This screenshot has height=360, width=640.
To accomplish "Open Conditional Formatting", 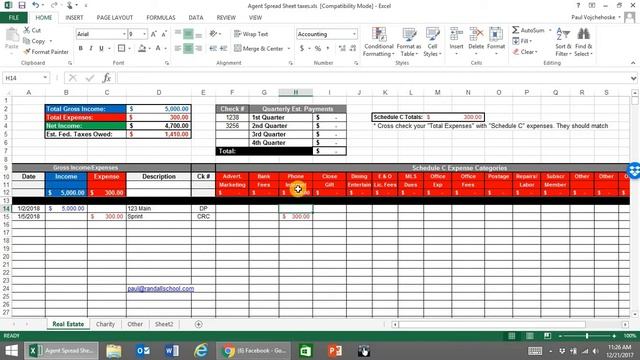I will (379, 42).
